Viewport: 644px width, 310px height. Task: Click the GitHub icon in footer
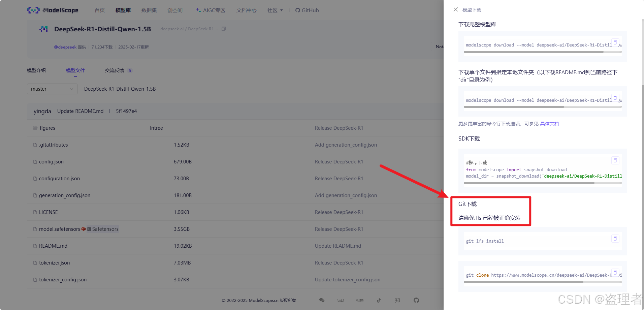[416, 300]
